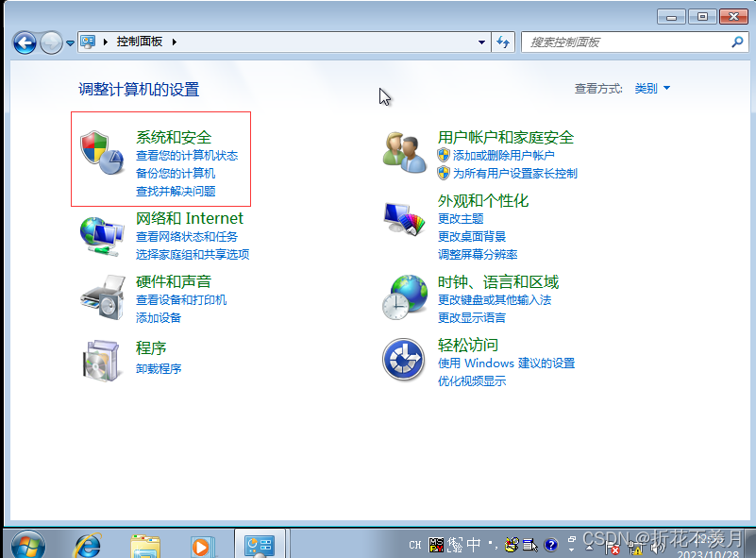This screenshot has width=756, height=558.
Task: Click 选择家庭组和共享选项 link
Action: (x=193, y=254)
